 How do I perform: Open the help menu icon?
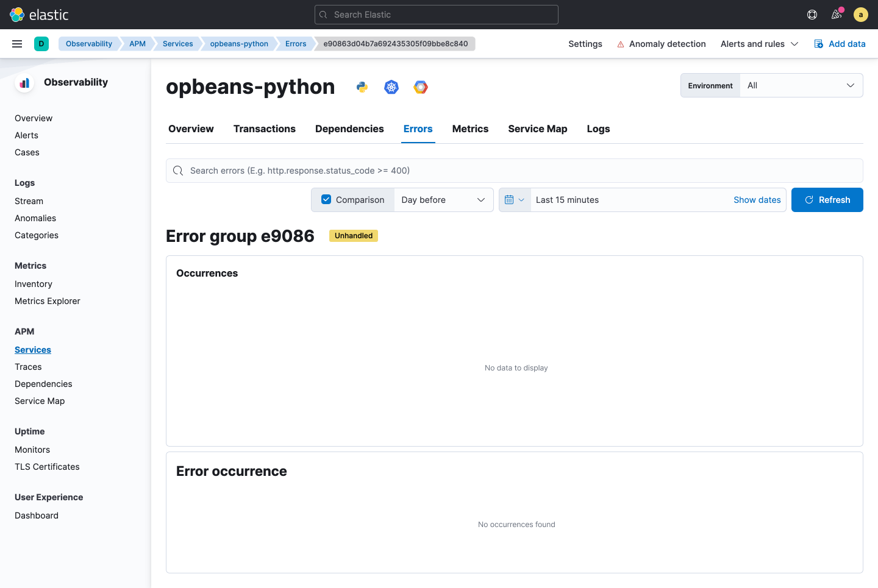pyautogui.click(x=812, y=15)
